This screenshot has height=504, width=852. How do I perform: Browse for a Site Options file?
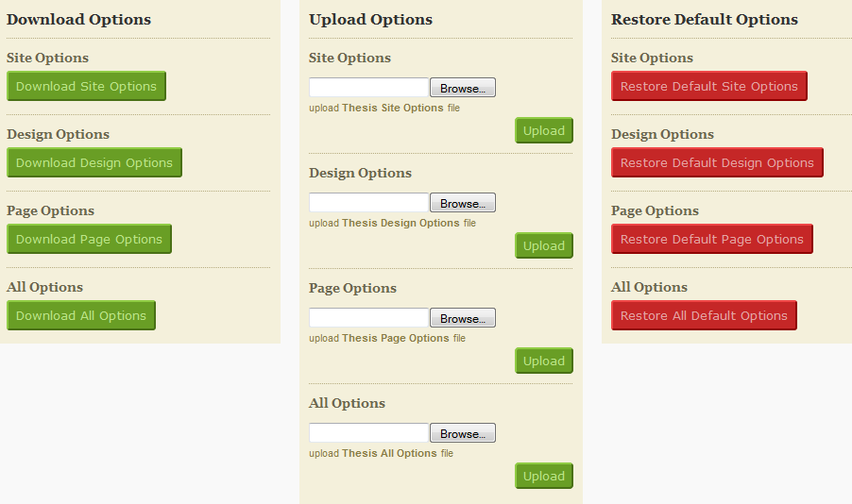click(463, 88)
